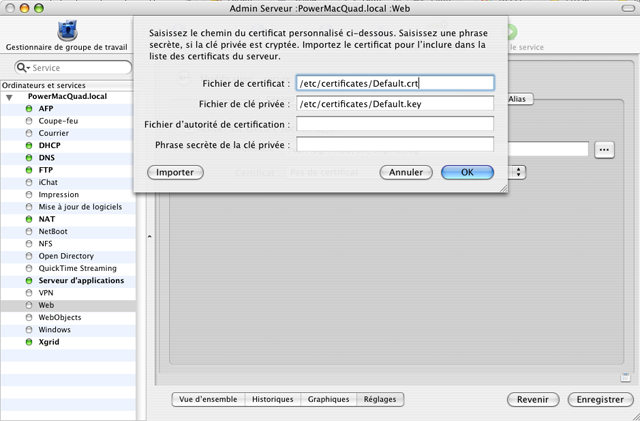Click the small document icon at bottom right

pyautogui.click(x=625, y=377)
